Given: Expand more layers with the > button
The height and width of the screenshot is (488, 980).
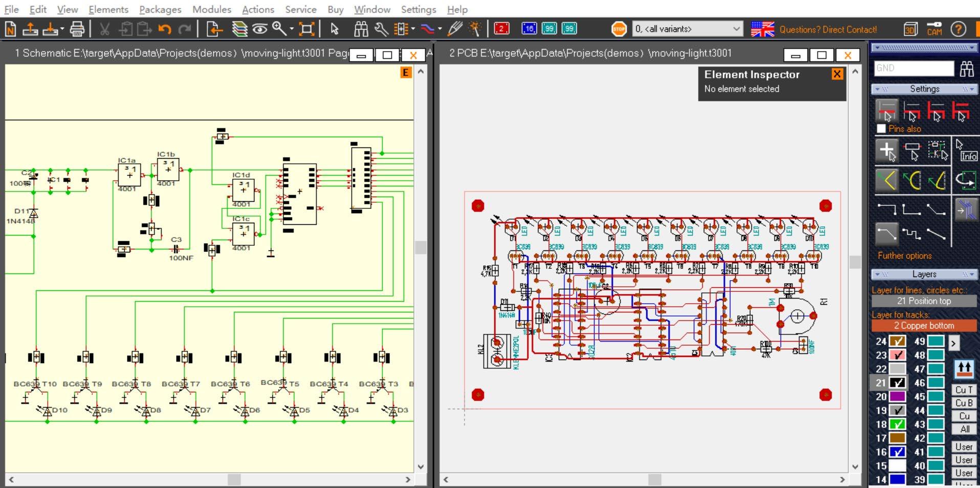Looking at the screenshot, I should (953, 343).
